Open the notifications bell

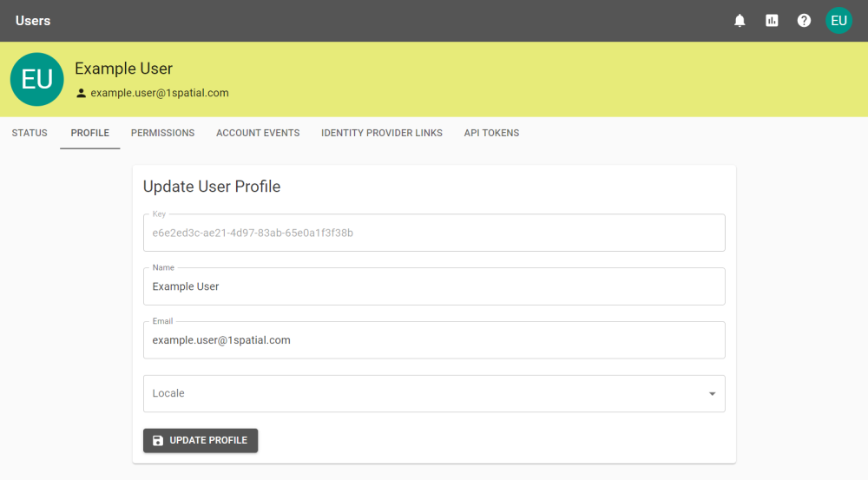(x=740, y=21)
